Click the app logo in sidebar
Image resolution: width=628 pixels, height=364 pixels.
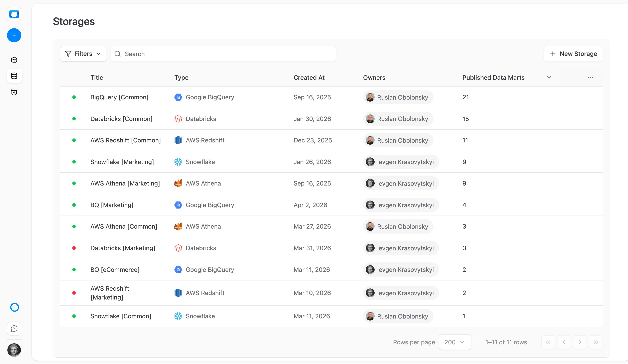14,14
